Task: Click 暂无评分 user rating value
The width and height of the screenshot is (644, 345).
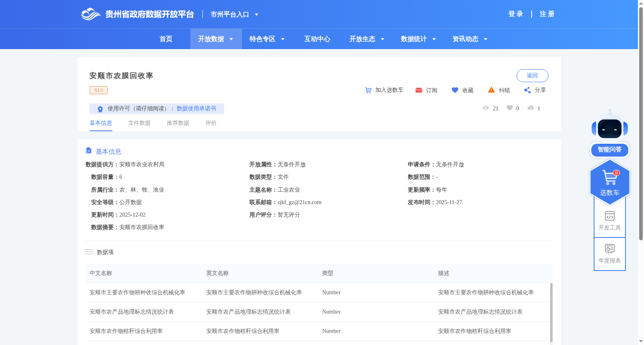Action: point(289,215)
